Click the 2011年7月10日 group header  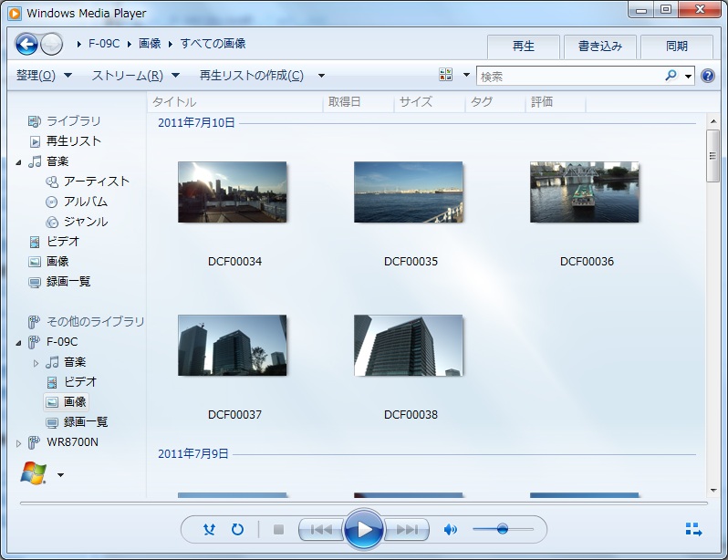point(196,123)
